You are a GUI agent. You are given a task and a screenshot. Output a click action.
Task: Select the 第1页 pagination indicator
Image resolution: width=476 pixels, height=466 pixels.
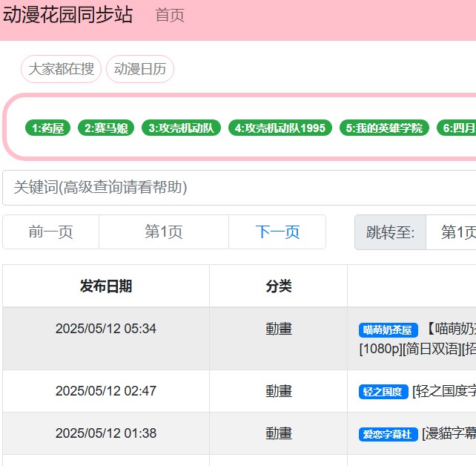tap(164, 232)
